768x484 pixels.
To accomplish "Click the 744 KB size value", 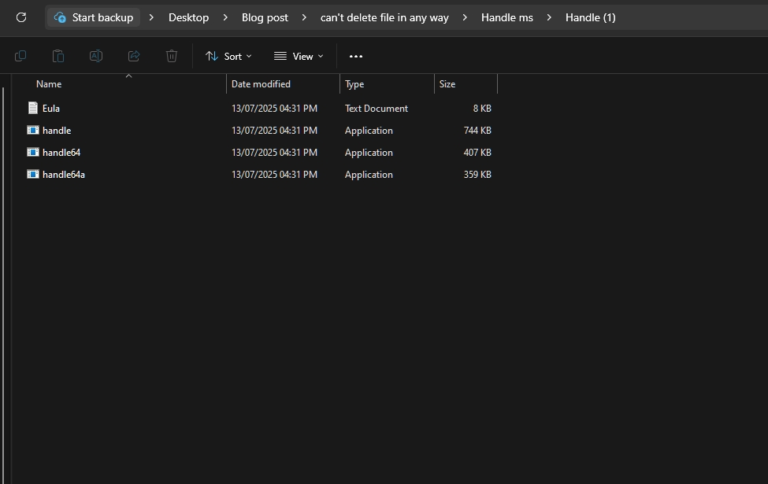I will click(x=478, y=130).
